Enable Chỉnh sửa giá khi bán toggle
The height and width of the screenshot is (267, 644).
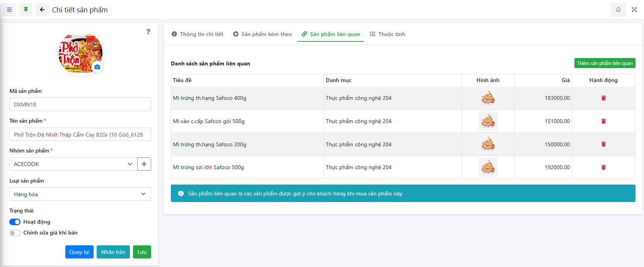tap(15, 233)
